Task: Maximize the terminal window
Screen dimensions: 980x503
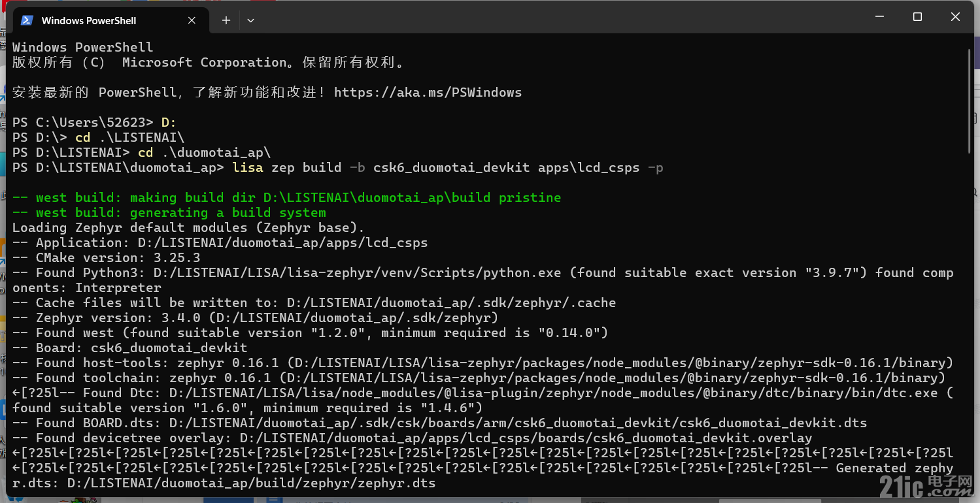Action: coord(917,17)
